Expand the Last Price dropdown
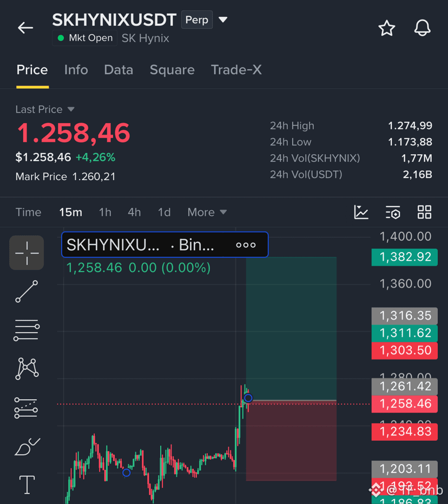The width and height of the screenshot is (448, 504). (45, 109)
